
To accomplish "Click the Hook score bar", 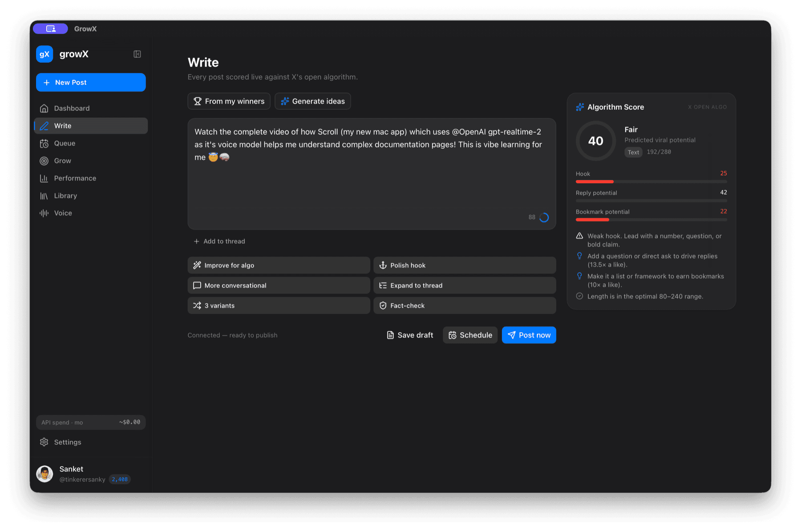I will coord(651,181).
